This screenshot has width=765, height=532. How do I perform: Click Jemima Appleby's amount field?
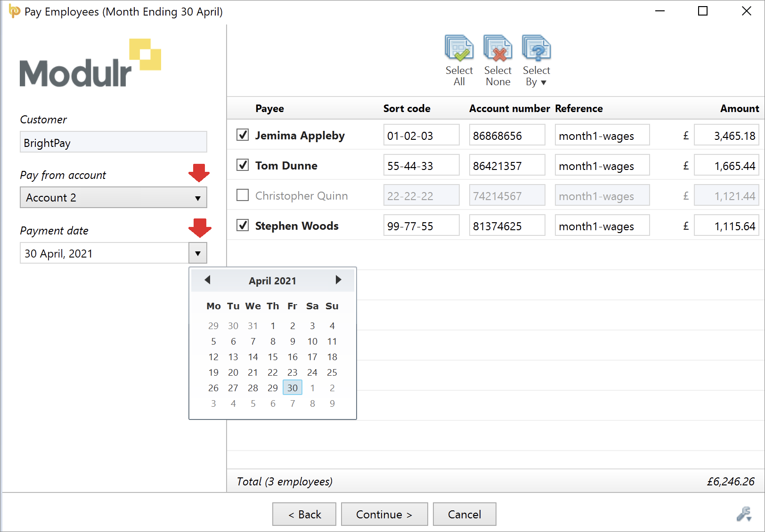(726, 136)
